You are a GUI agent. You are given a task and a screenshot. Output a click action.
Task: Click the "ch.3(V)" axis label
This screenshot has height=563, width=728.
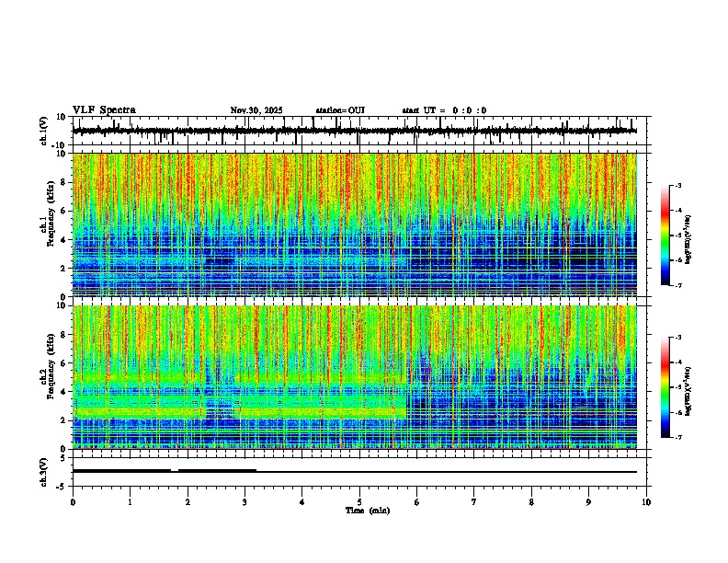(44, 472)
